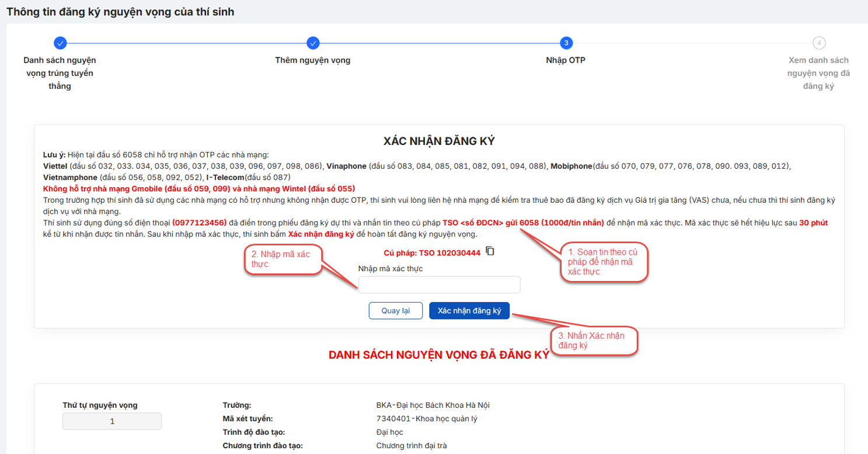Click the red Gmobile and Wintel unsupported warning

click(199, 189)
